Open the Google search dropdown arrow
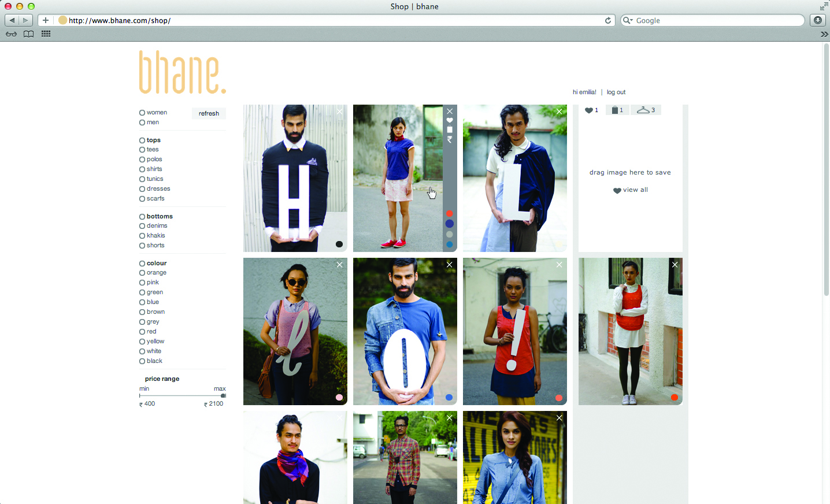This screenshot has height=504, width=830. tap(628, 20)
